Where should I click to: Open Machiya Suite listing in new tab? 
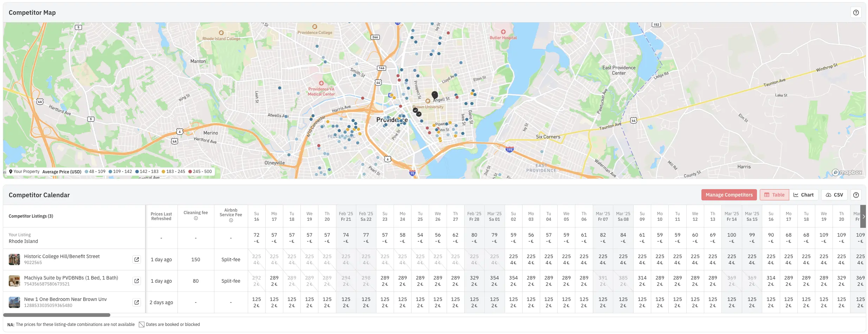coord(137,281)
